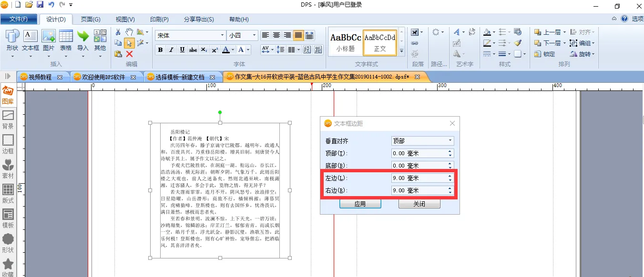Viewport: 644px width, 277px height.
Task: Insert a text box (文本框)
Action: point(31,40)
